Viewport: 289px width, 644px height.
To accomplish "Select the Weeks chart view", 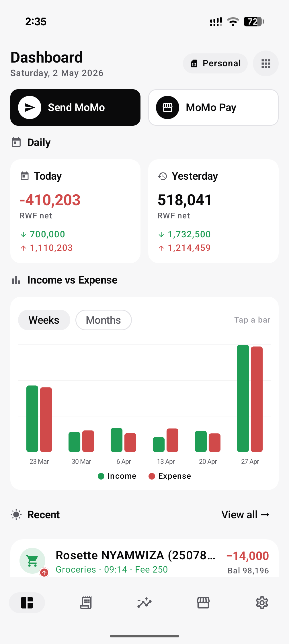I will 44,320.
